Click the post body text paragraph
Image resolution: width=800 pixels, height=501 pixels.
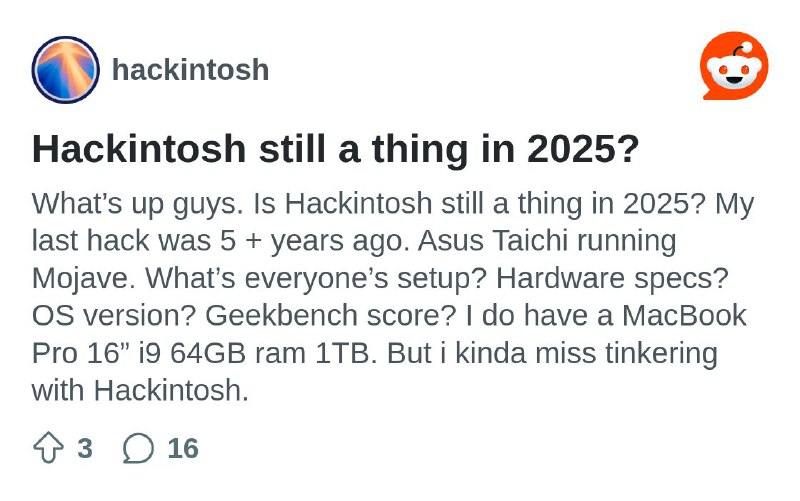390,297
